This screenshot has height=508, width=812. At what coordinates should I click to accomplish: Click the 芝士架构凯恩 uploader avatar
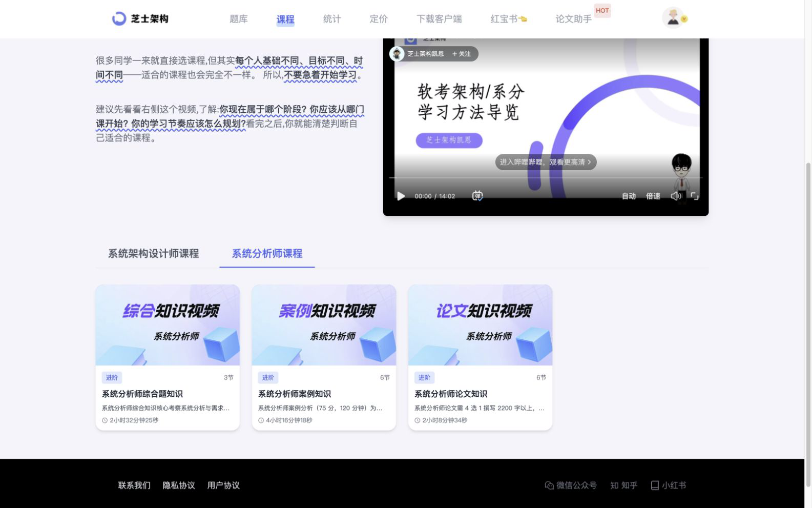pyautogui.click(x=397, y=54)
